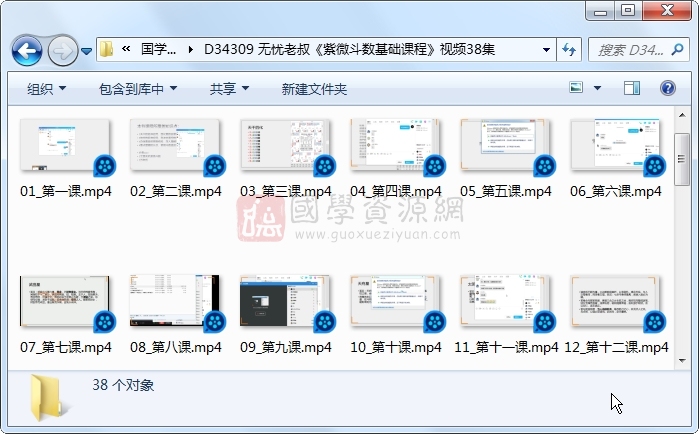Select 05_第五课.mp4 thumbnail
The height and width of the screenshot is (434, 699).
pos(505,144)
